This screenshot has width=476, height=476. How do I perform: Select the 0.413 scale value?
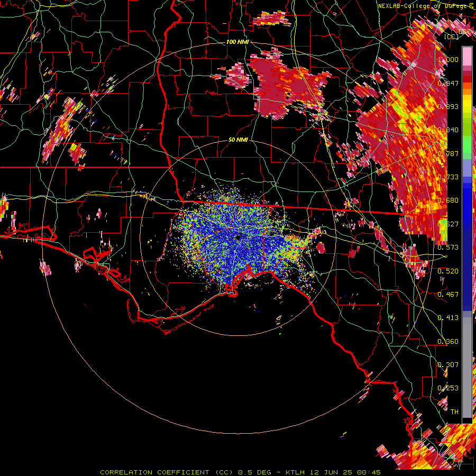pos(448,317)
